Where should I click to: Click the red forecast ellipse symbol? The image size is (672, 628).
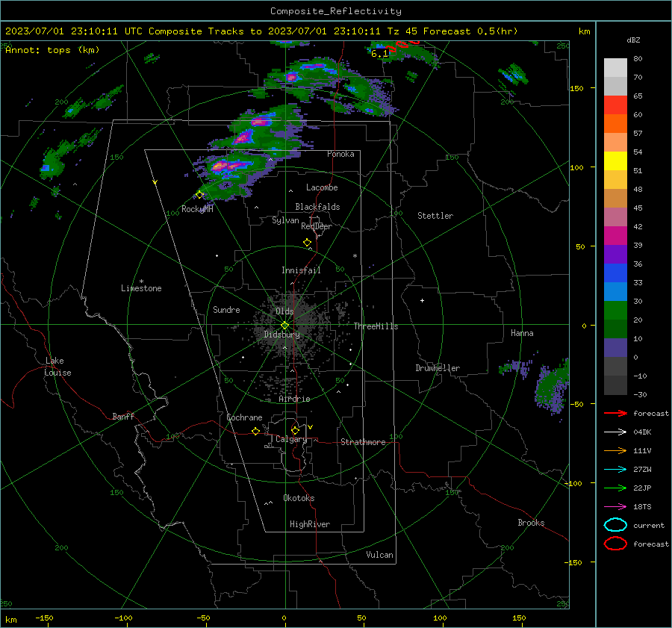615,544
